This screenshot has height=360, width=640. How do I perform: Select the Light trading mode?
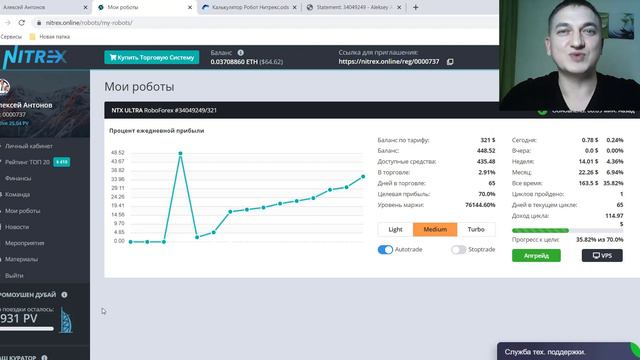click(395, 229)
